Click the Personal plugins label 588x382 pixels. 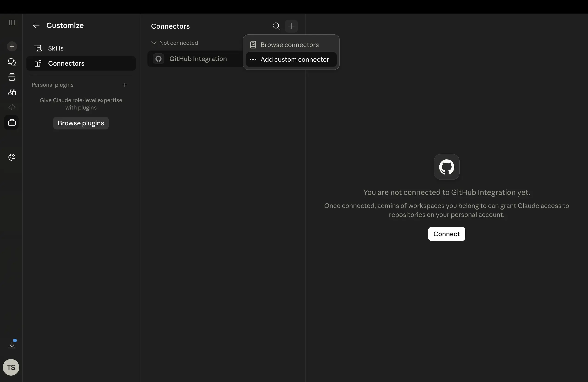(x=53, y=85)
